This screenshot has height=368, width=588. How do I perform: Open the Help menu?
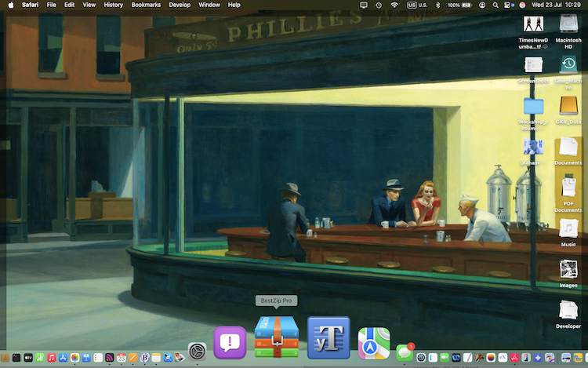(234, 5)
